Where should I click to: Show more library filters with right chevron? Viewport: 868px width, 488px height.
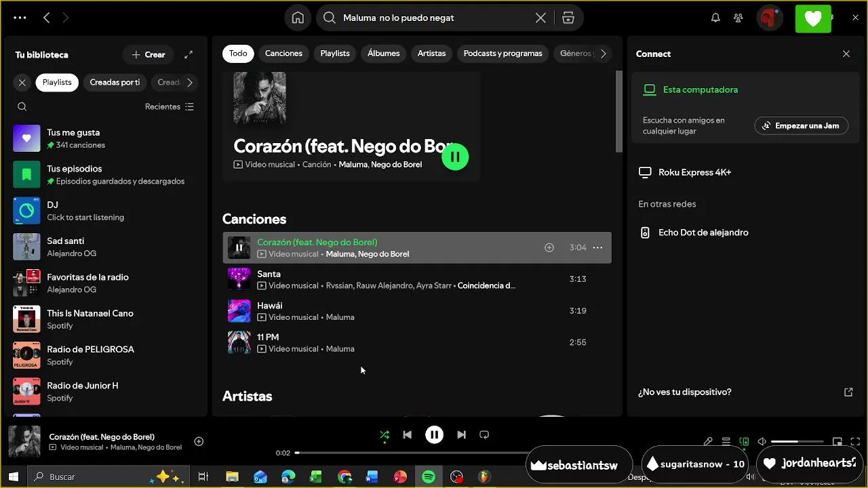coord(190,82)
